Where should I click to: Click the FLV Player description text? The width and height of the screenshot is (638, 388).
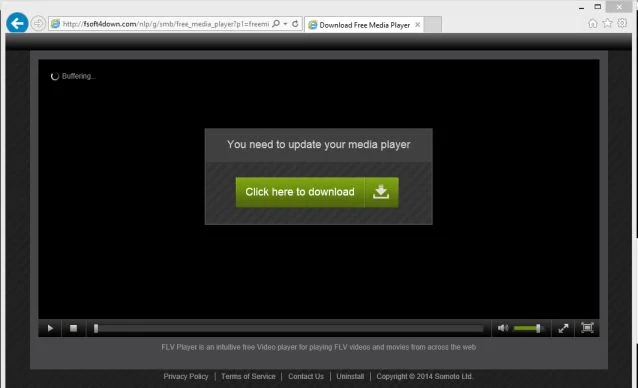coord(319,347)
